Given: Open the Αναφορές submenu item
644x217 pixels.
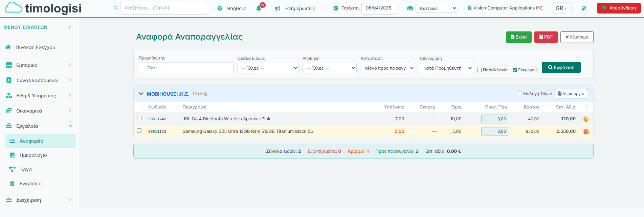Looking at the screenshot, I should point(40,141).
